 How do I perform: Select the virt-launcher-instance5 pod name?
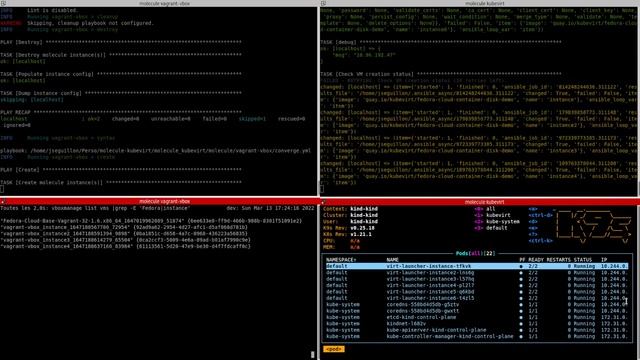[430, 292]
